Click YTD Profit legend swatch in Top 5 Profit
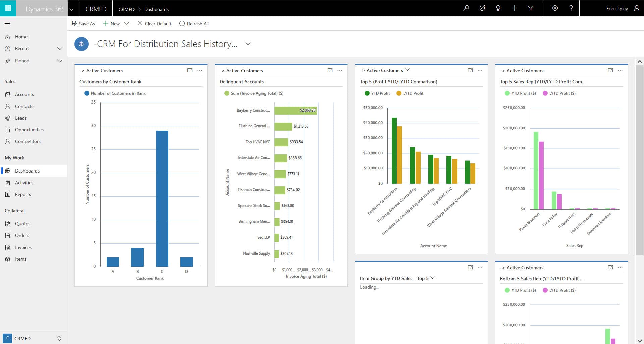The height and width of the screenshot is (344, 644). pyautogui.click(x=367, y=93)
